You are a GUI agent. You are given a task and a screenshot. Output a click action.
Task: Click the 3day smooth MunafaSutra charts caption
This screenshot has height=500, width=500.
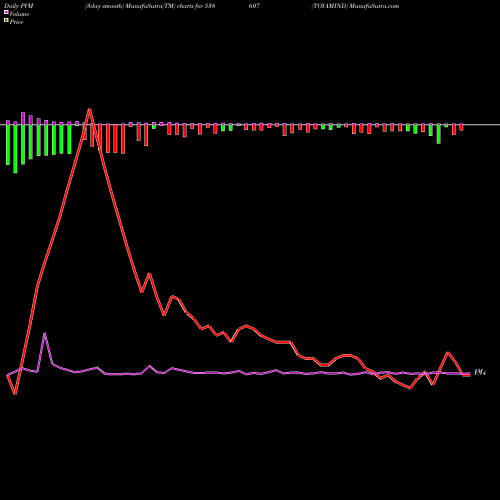click(150, 6)
